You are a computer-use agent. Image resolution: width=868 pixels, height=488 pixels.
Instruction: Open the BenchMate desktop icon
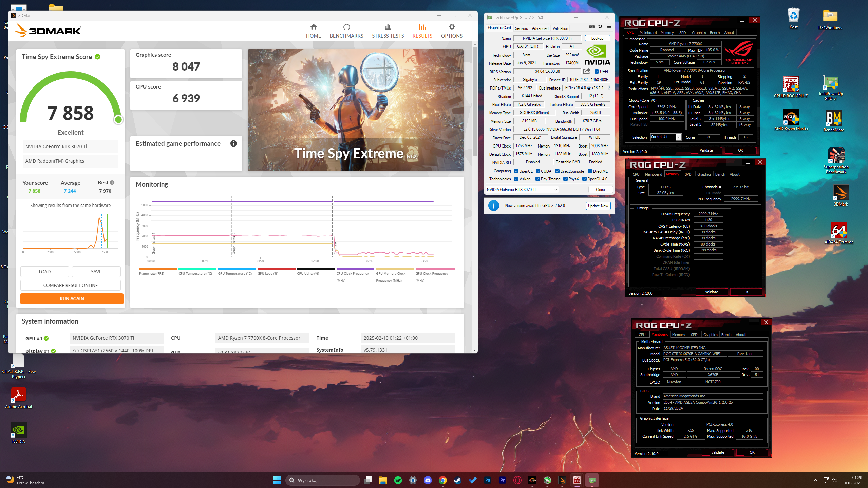(833, 121)
